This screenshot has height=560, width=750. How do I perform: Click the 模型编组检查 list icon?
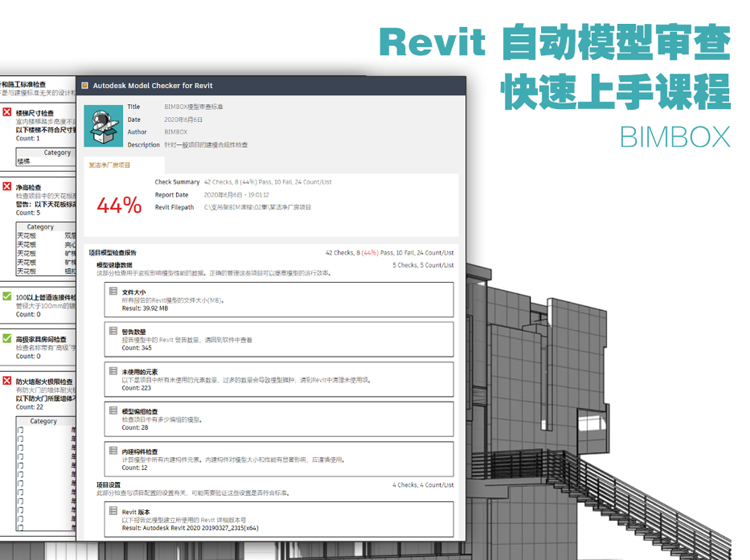pos(112,411)
